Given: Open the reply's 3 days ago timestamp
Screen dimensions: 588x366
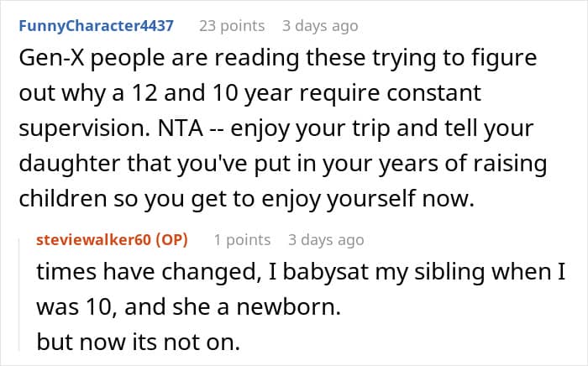Looking at the screenshot, I should click(x=326, y=240).
